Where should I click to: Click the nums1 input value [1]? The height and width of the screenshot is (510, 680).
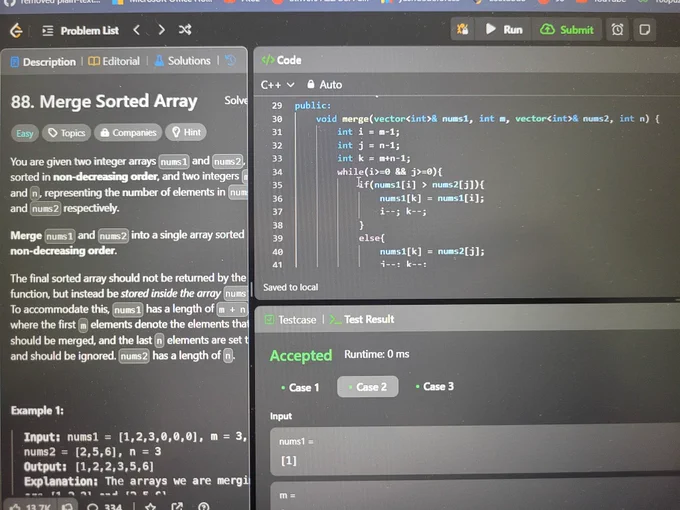289,460
